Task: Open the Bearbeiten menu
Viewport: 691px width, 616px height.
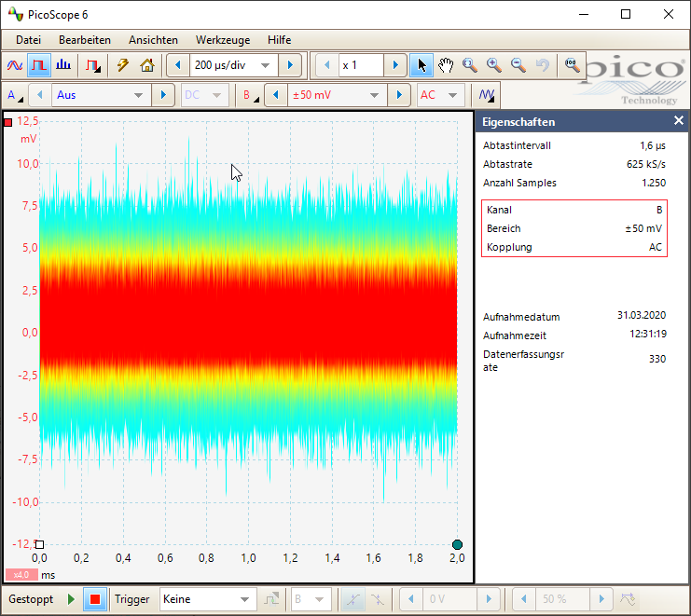Action: pyautogui.click(x=85, y=40)
